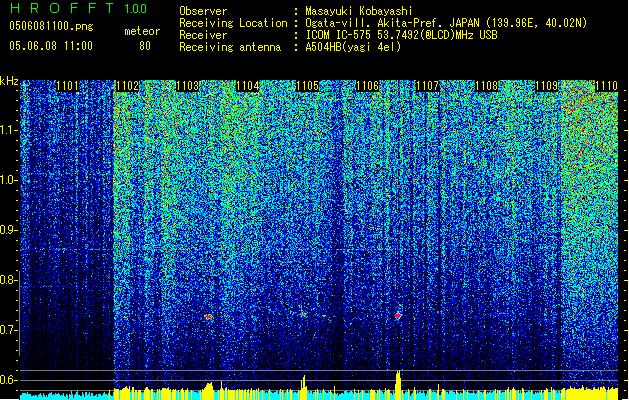Click the 0.6 frequency axis label

(8, 380)
